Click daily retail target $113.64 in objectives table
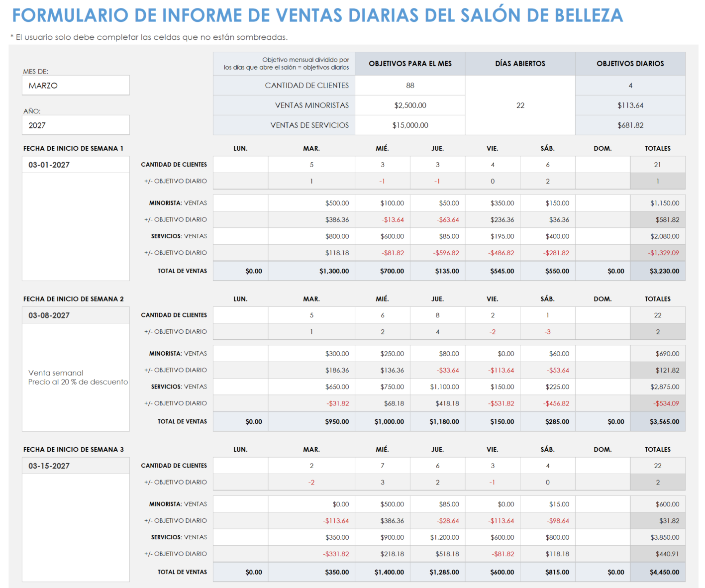The image size is (705, 588). tap(630, 105)
